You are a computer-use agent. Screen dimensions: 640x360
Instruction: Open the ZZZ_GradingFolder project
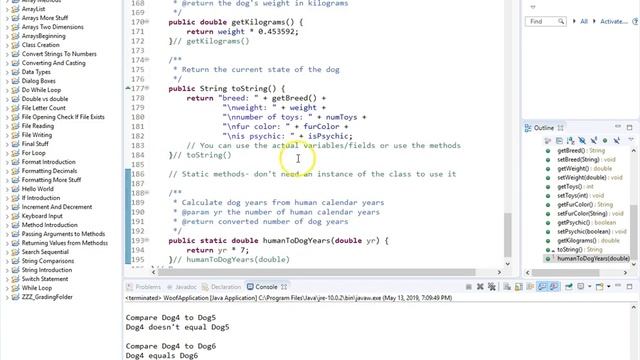[x=47, y=297]
